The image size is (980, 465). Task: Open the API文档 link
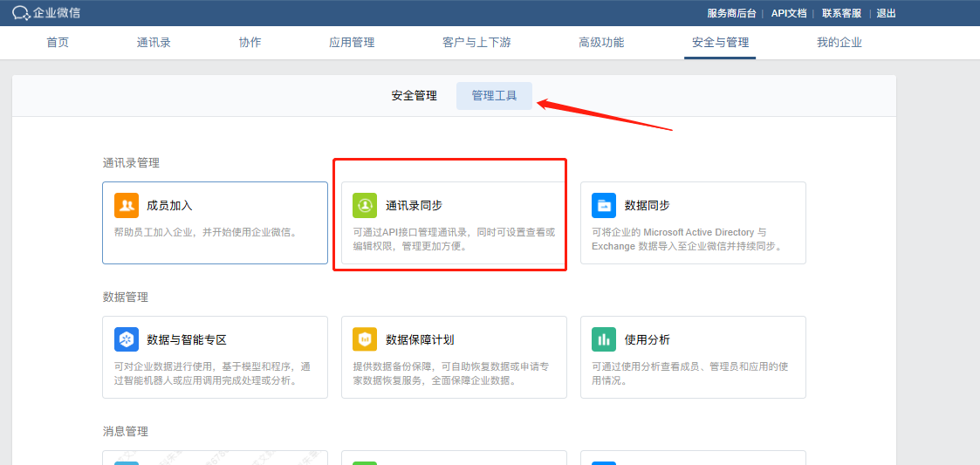(789, 13)
